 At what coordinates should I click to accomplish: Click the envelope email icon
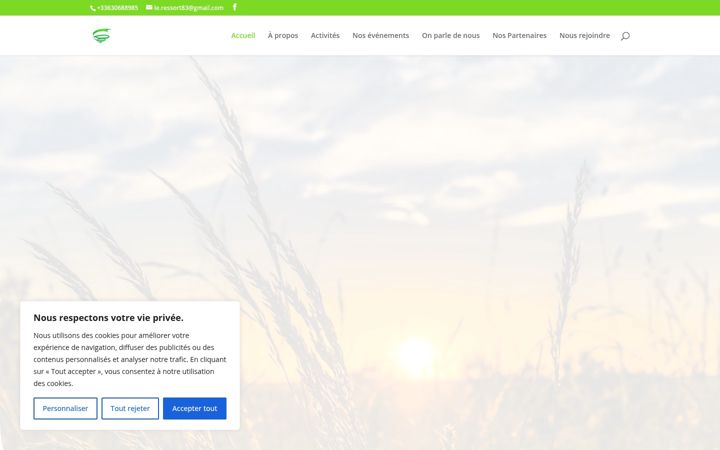coord(149,7)
